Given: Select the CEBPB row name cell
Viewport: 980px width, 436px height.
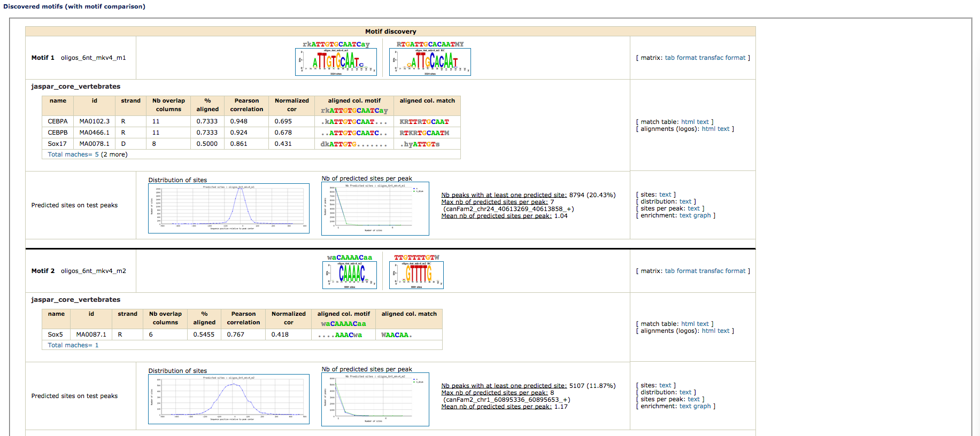Looking at the screenshot, I should [58, 133].
